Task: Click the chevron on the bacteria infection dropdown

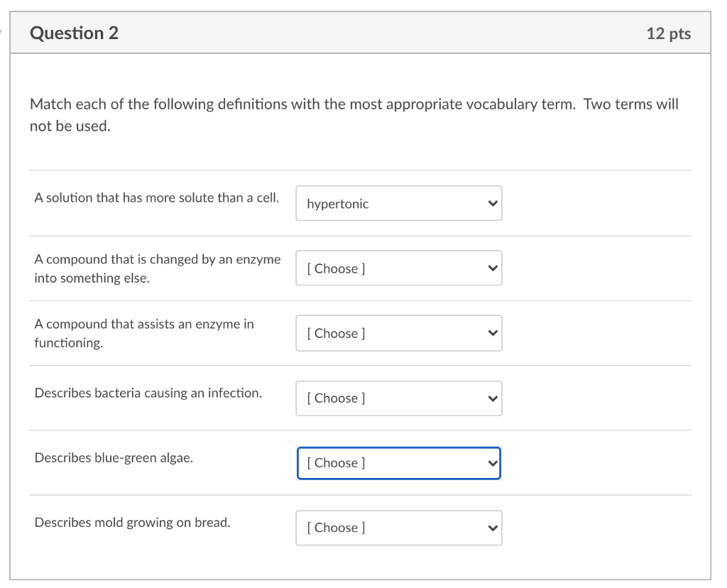Action: click(491, 398)
